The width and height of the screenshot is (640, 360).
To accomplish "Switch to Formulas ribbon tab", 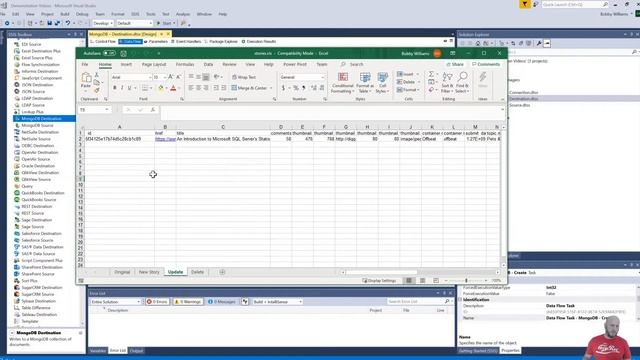I will (185, 64).
